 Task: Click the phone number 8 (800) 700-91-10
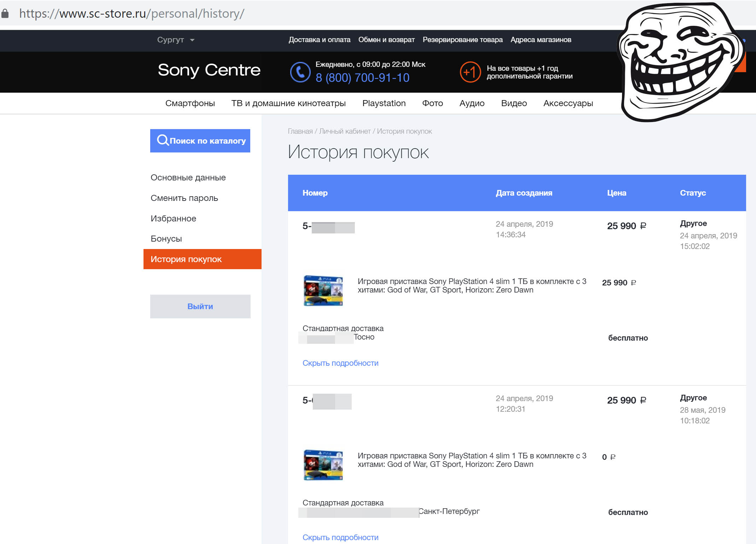(x=362, y=78)
